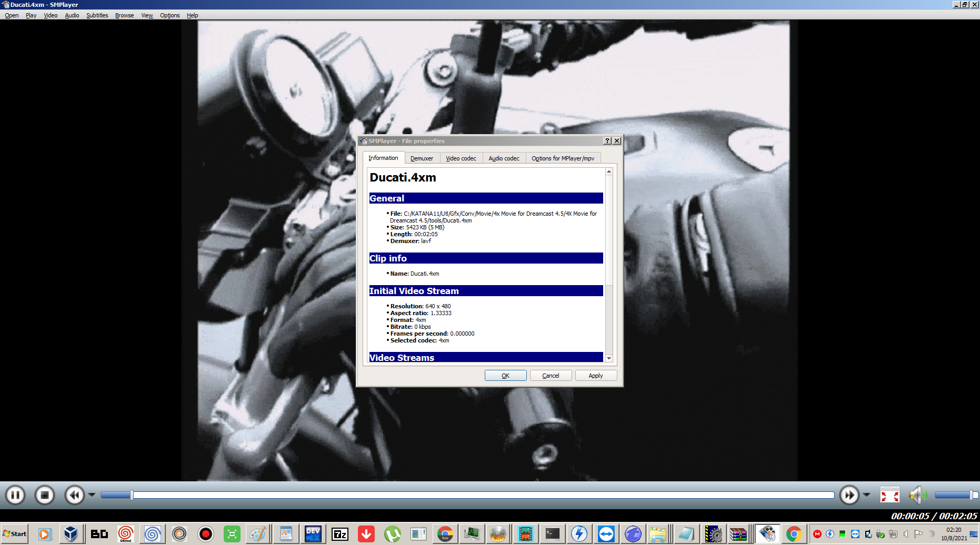
Task: Click on the playback seek bar
Action: point(467,495)
